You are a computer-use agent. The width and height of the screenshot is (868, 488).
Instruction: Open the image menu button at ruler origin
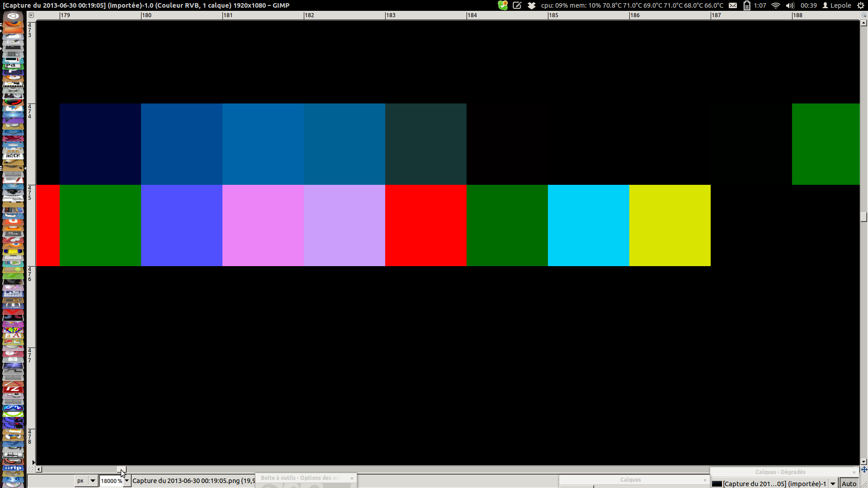pos(31,15)
